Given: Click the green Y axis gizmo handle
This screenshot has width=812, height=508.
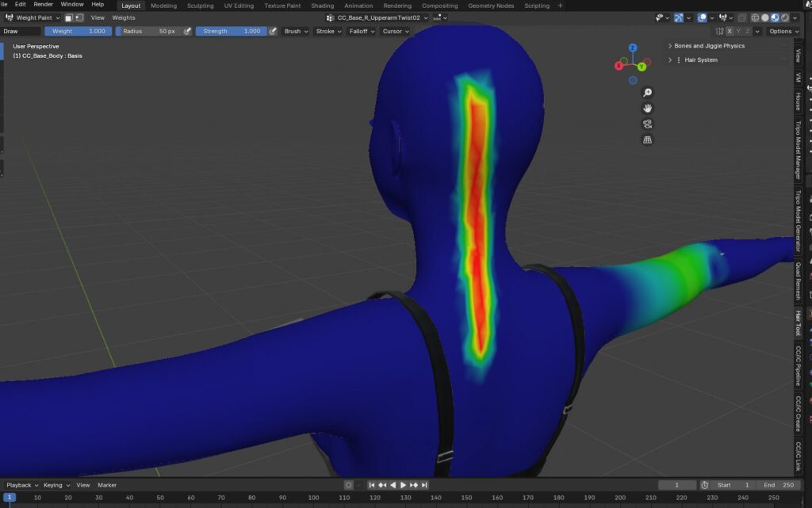Looking at the screenshot, I should tap(642, 67).
